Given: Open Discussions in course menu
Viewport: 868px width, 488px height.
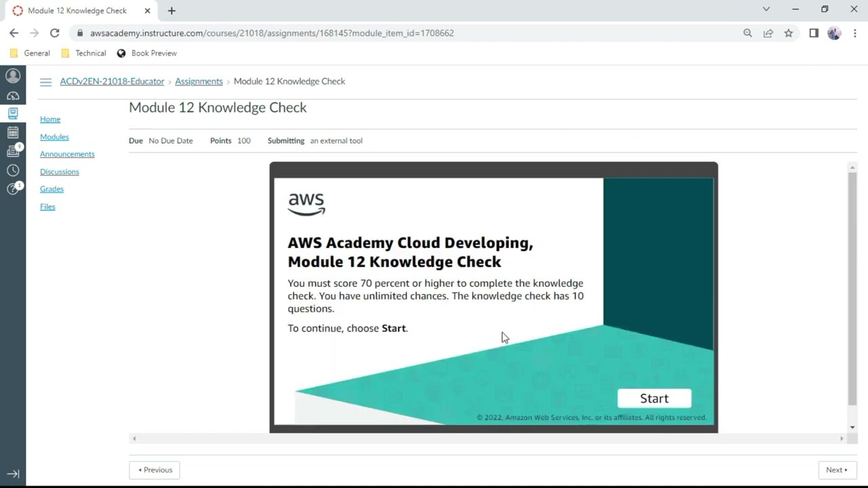Looking at the screenshot, I should (60, 171).
